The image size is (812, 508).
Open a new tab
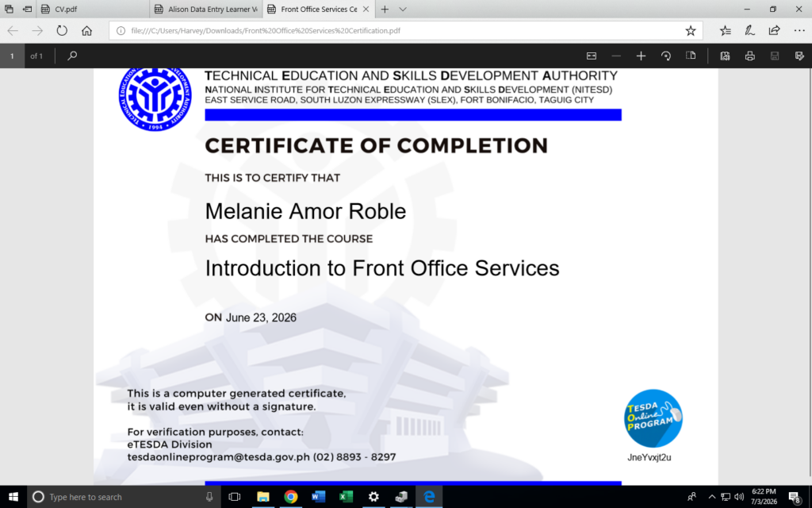(x=385, y=10)
